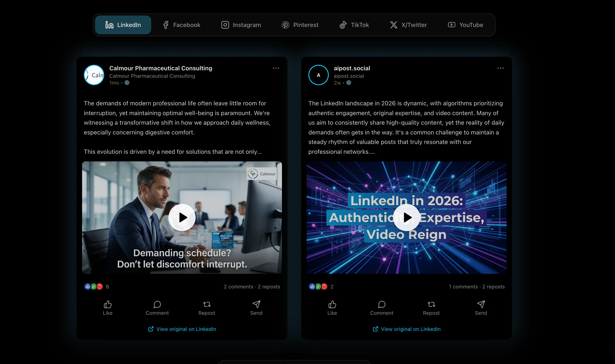The height and width of the screenshot is (364, 615).
Task: Open more options on aipost.social post
Action: 500,68
